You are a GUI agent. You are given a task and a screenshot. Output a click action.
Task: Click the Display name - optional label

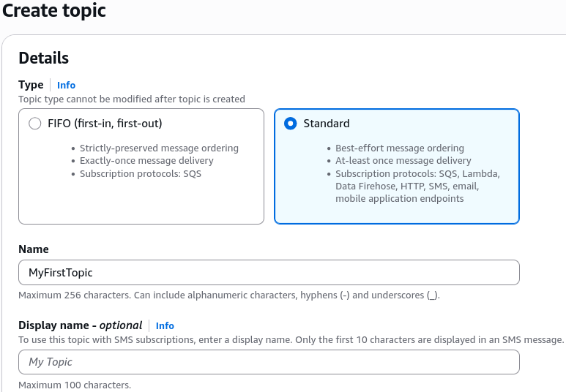tap(80, 325)
